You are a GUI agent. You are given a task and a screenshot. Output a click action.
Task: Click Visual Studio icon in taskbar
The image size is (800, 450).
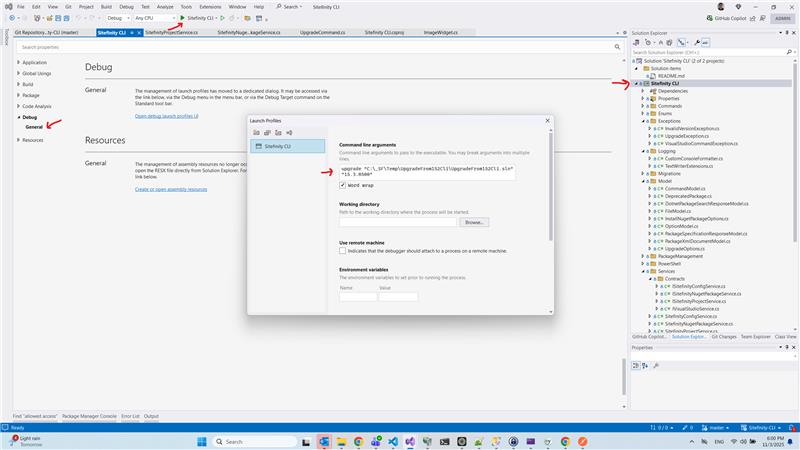point(410,441)
